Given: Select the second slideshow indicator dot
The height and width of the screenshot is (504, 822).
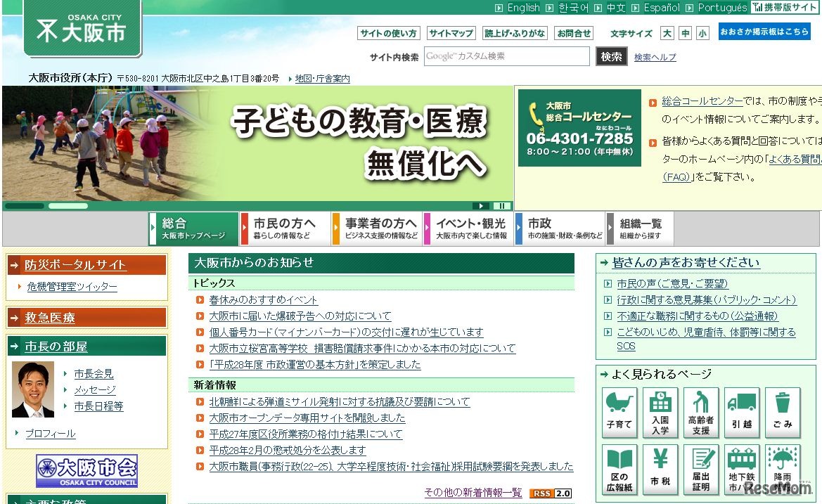Looking at the screenshot, I should 68,206.
